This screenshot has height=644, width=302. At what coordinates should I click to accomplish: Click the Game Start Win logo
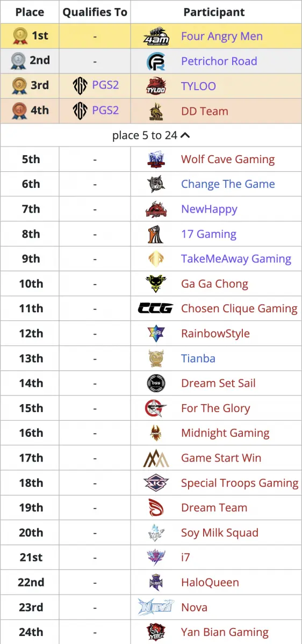(156, 458)
